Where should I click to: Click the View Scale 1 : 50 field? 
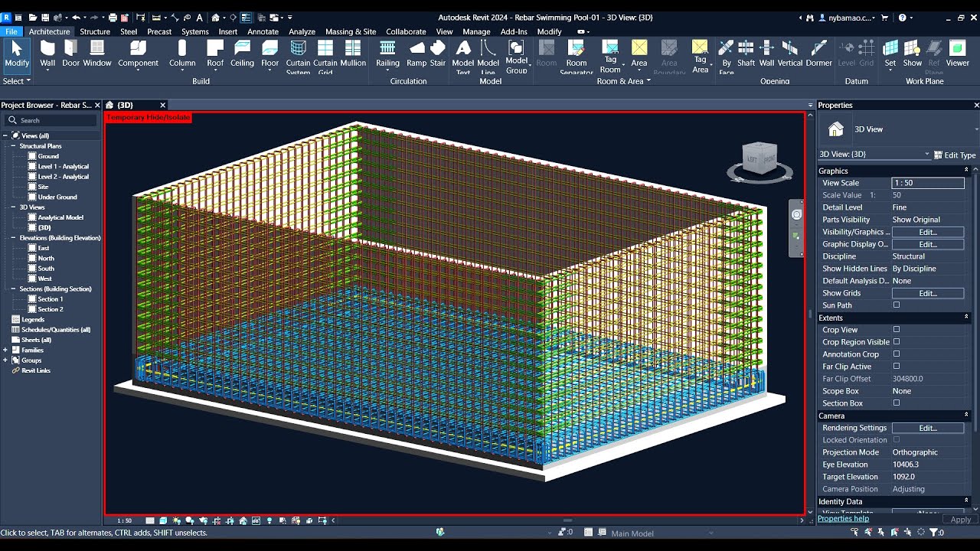(x=928, y=183)
